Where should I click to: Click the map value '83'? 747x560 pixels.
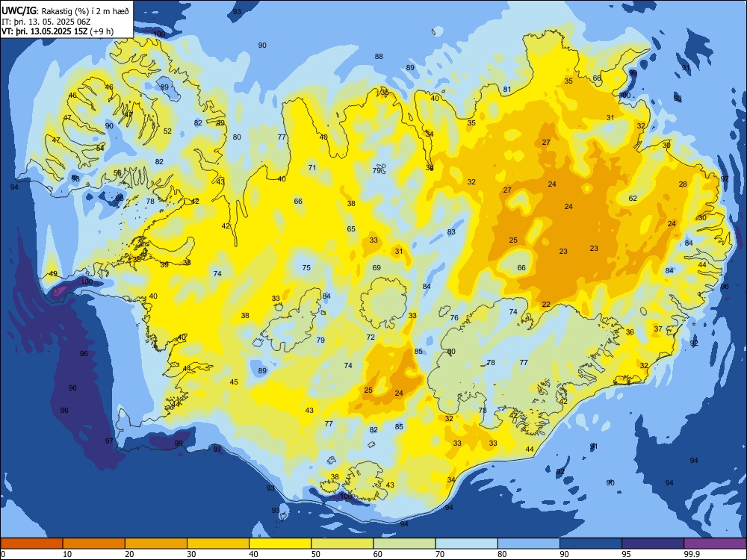[451, 232]
